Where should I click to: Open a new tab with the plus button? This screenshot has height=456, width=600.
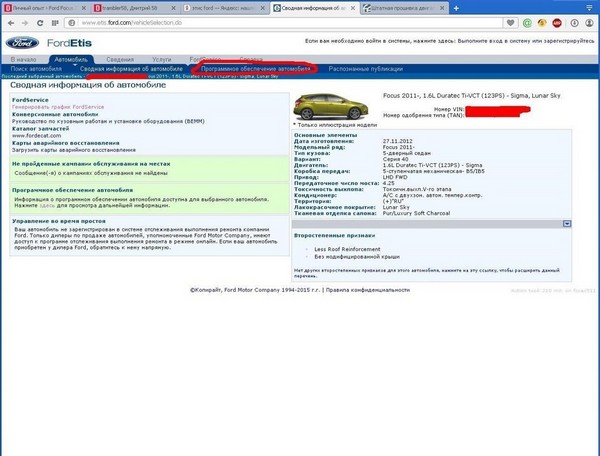(456, 8)
